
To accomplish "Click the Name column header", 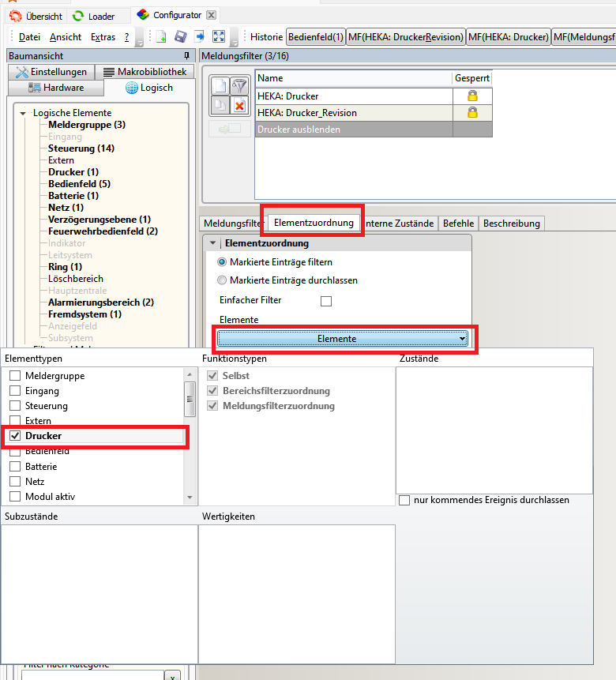I will coord(354,78).
